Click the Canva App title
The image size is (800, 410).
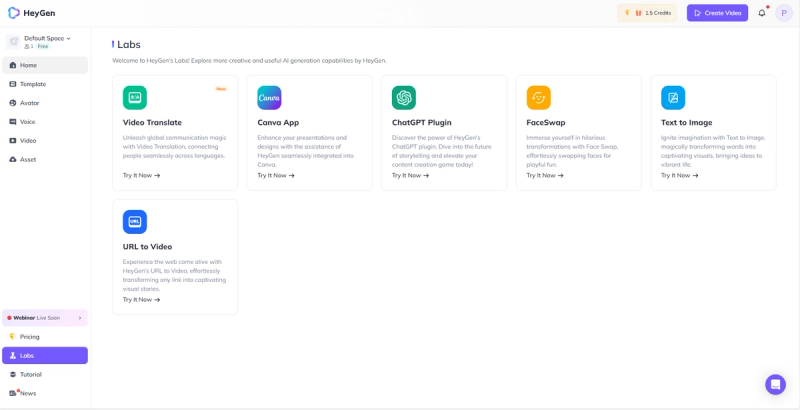point(278,122)
